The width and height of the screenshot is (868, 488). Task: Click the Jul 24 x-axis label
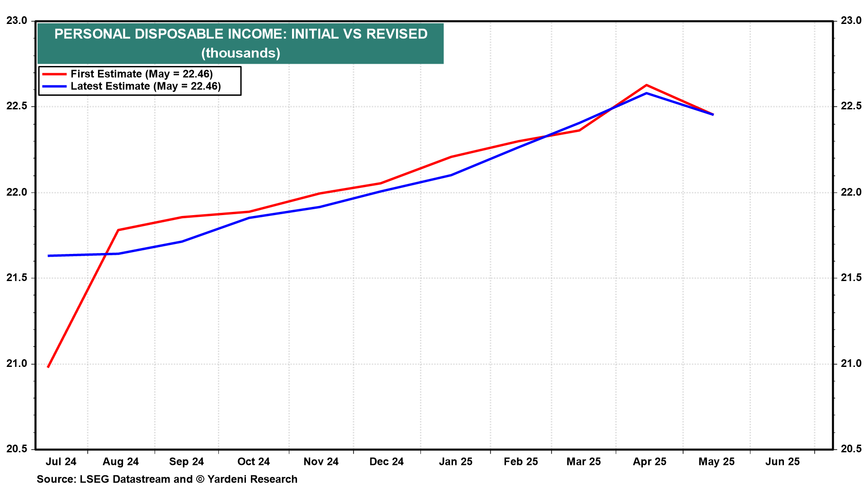[61, 462]
